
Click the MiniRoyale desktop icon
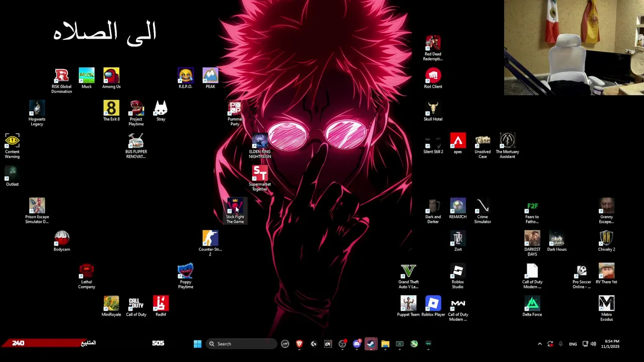pyautogui.click(x=111, y=307)
